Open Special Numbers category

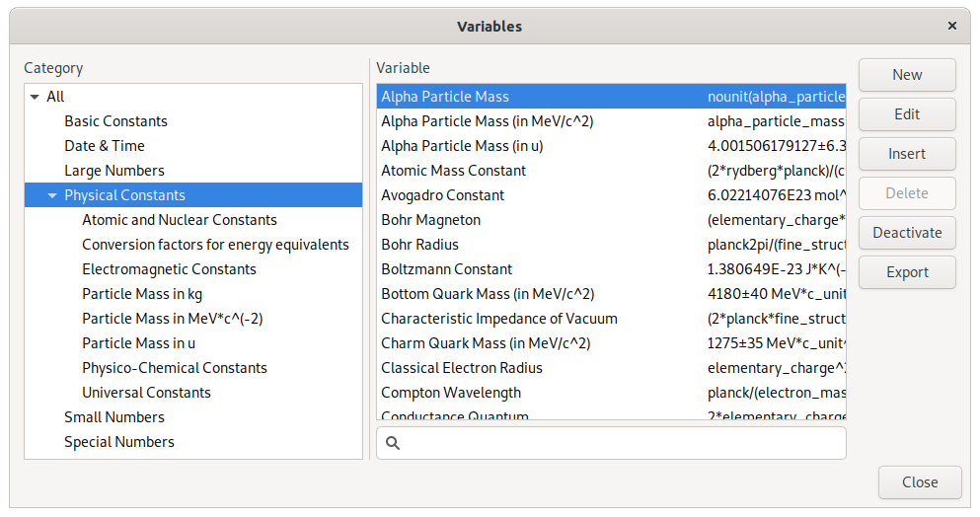tap(119, 442)
